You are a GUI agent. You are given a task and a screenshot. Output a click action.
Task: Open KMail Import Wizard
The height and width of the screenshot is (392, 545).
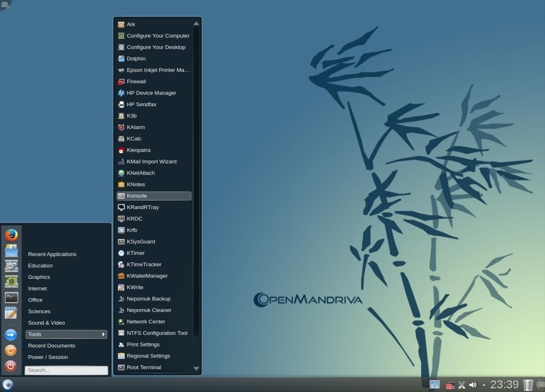pos(154,162)
